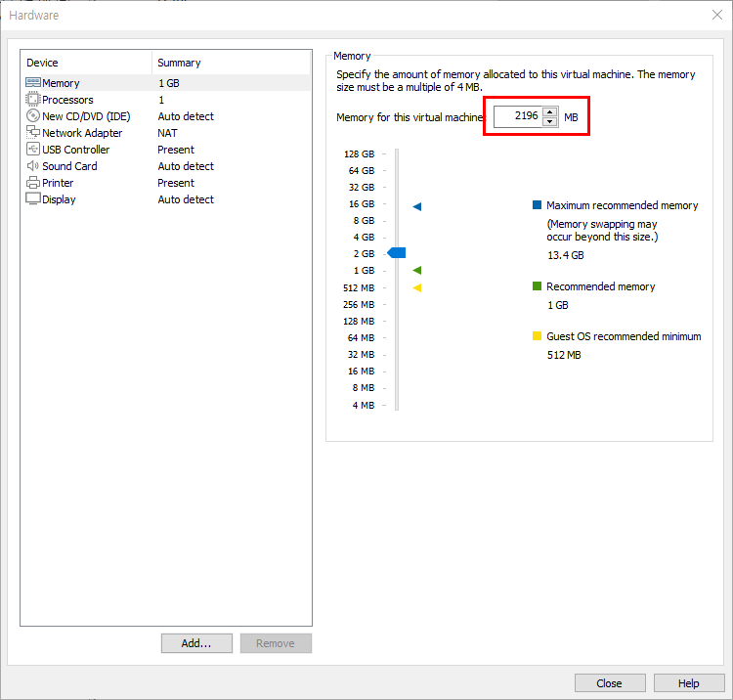
Task: Click the yellow guest OS minimum marker
Action: (417, 287)
